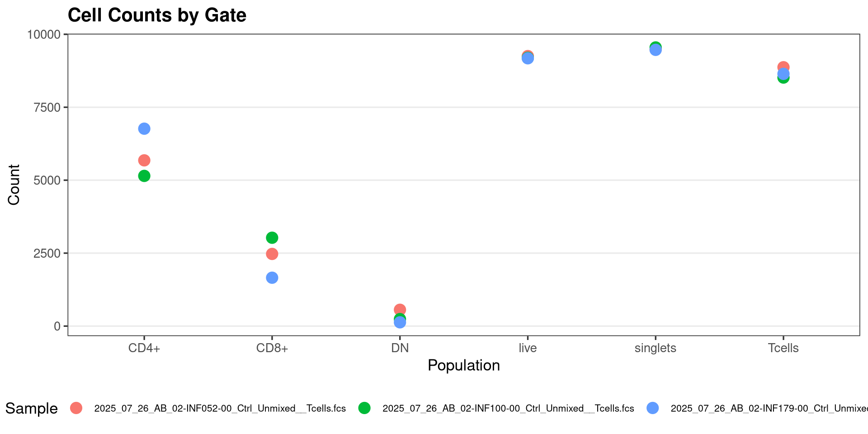
Task: Click the red CD4+ data point
Action: (144, 160)
